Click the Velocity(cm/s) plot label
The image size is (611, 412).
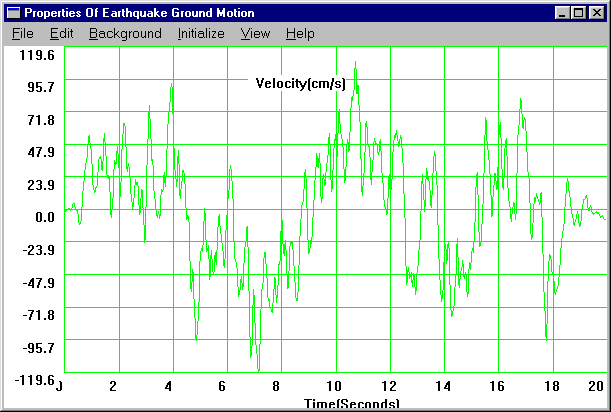point(300,83)
